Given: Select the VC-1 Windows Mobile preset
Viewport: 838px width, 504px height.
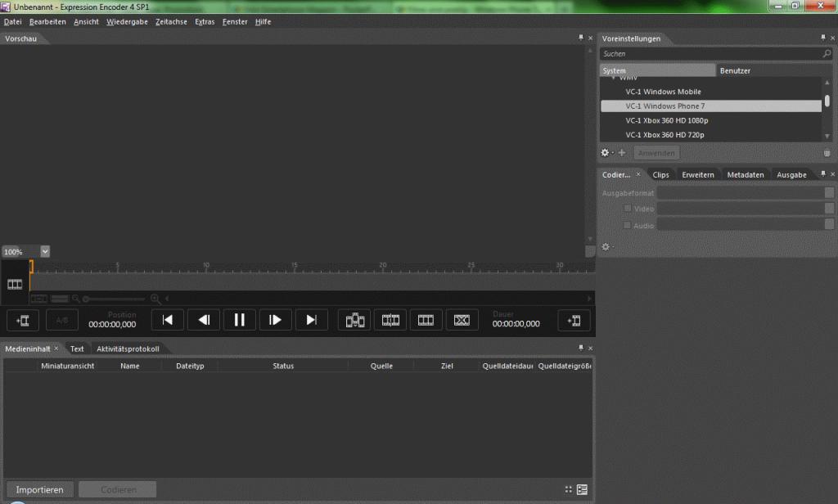Looking at the screenshot, I should 711,92.
